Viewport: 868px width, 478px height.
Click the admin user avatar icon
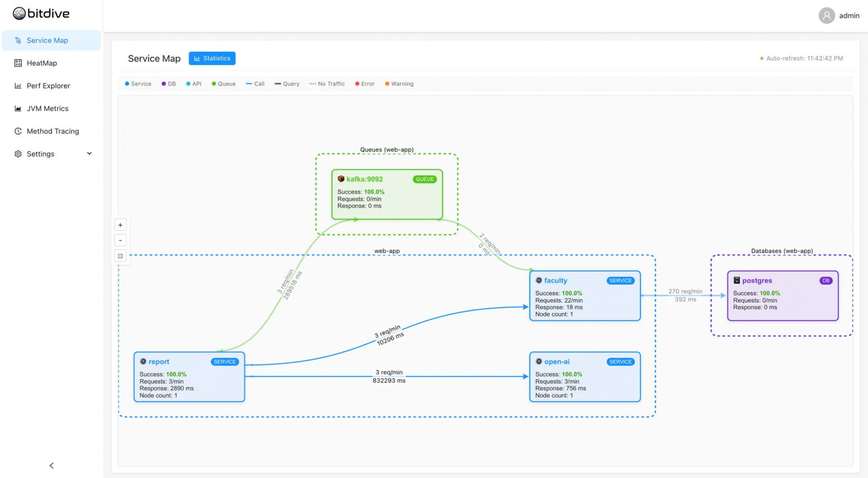click(826, 16)
